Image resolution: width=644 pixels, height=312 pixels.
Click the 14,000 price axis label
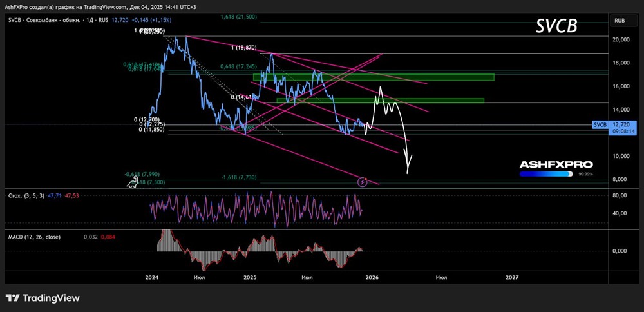[620, 110]
